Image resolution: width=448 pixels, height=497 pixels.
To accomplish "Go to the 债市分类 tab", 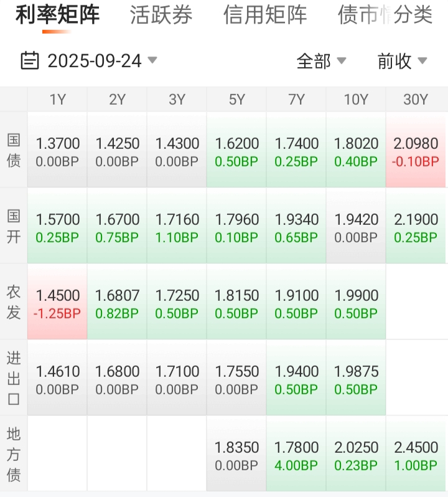I will [385, 16].
